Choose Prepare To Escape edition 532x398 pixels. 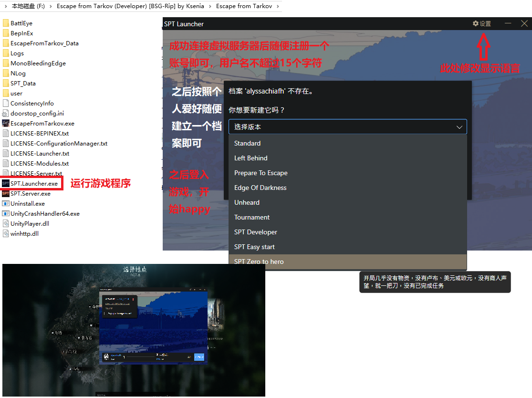[x=348, y=173]
